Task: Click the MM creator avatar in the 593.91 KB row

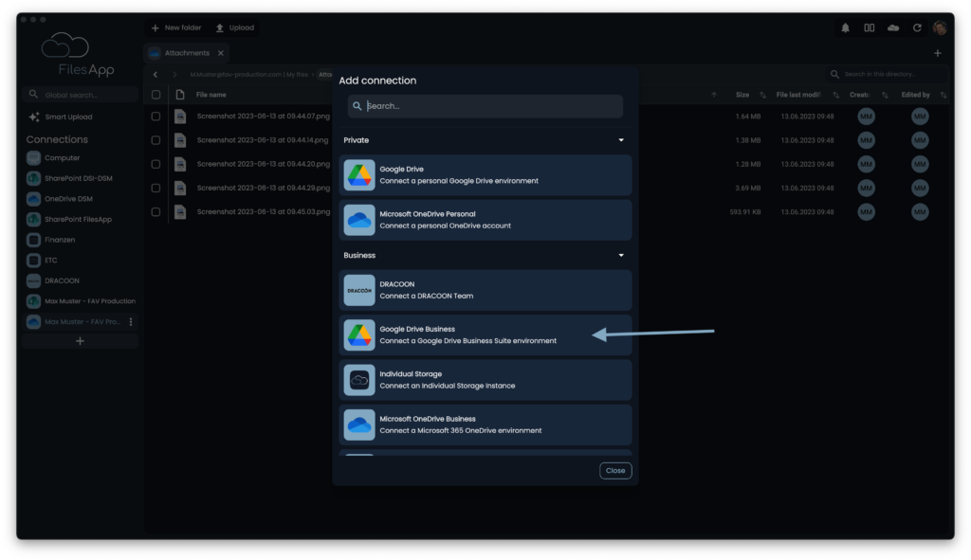Action: [866, 211]
